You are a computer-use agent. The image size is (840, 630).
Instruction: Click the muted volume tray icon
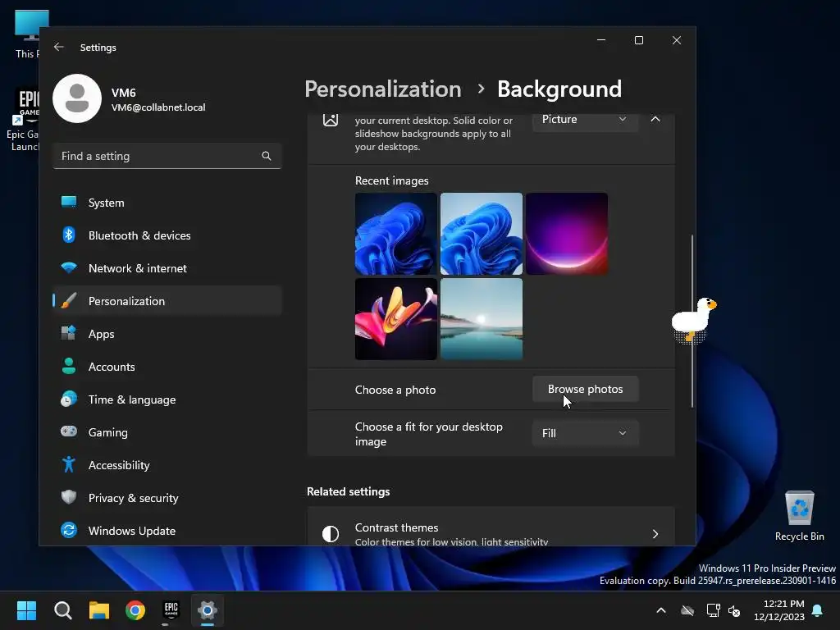(x=734, y=610)
